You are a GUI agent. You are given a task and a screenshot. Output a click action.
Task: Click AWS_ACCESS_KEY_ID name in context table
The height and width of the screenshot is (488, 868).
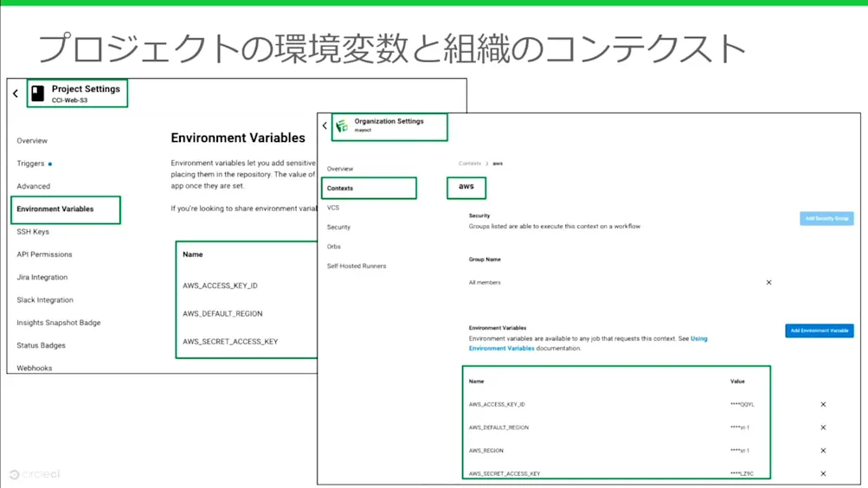[497, 404]
